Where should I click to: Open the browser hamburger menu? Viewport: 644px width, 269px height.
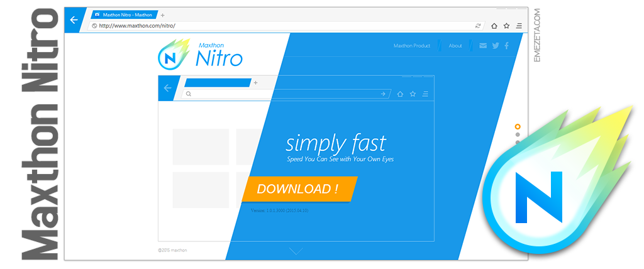click(x=519, y=26)
